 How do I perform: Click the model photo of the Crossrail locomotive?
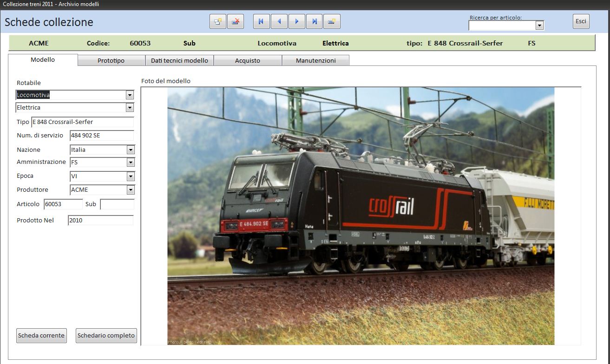click(361, 216)
